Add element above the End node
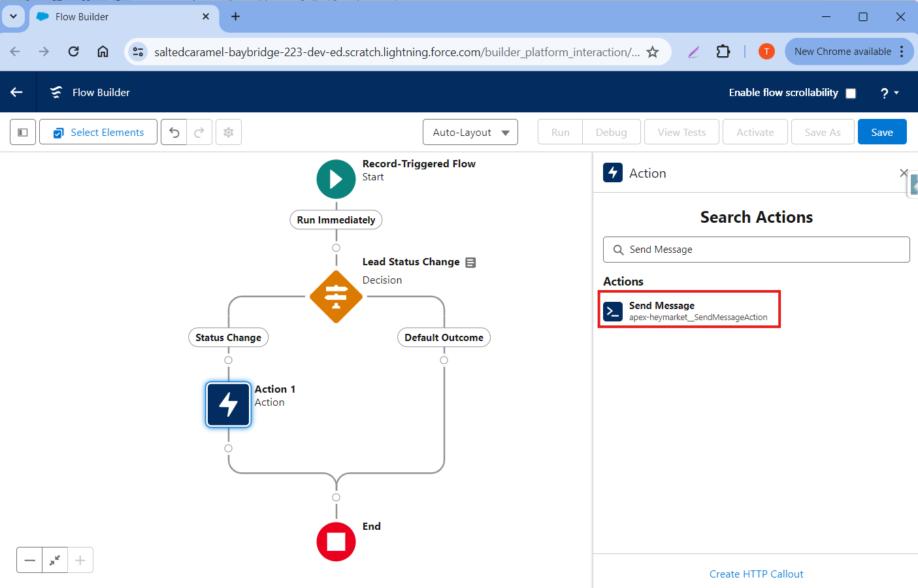 pos(336,497)
